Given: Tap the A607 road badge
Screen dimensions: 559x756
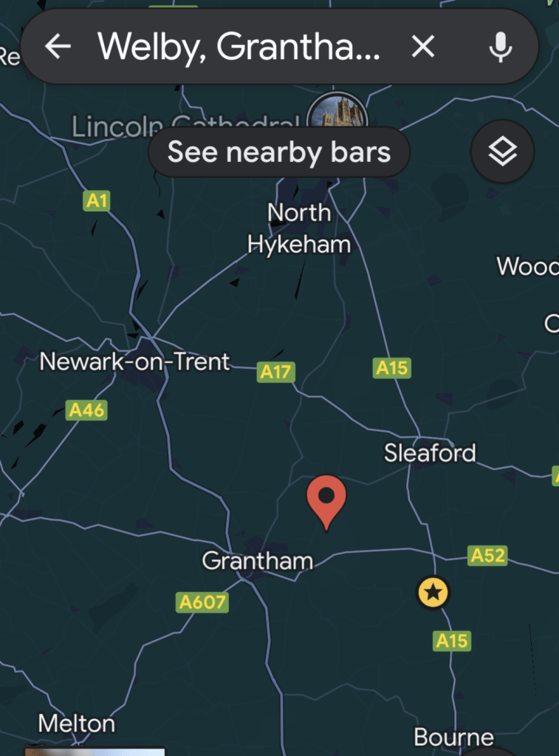Looking at the screenshot, I should 202,603.
